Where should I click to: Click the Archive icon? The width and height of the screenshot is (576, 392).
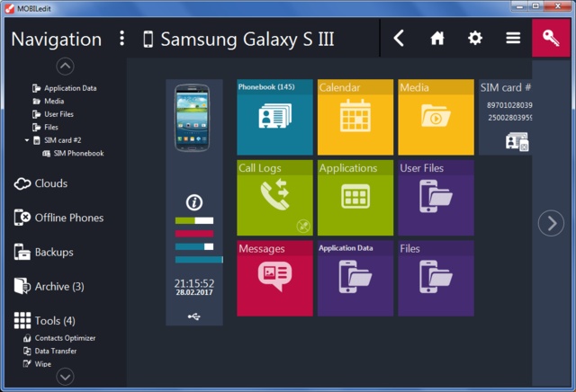click(x=22, y=286)
